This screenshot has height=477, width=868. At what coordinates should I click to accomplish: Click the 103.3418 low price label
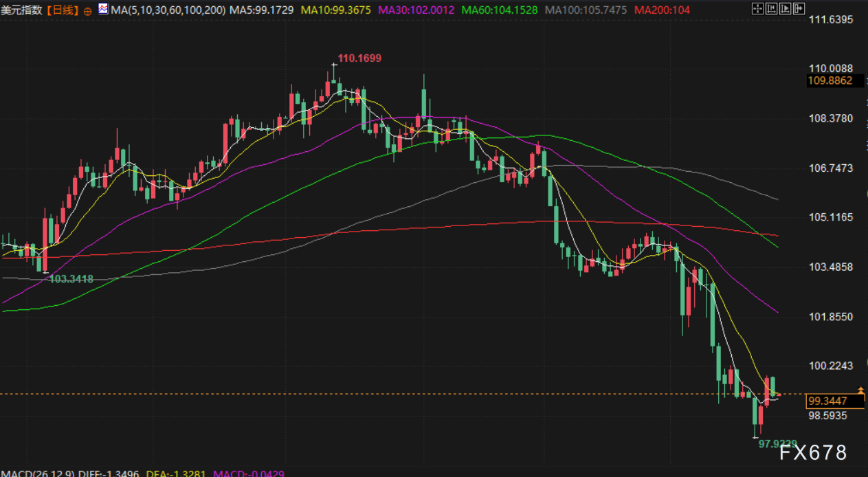(71, 278)
